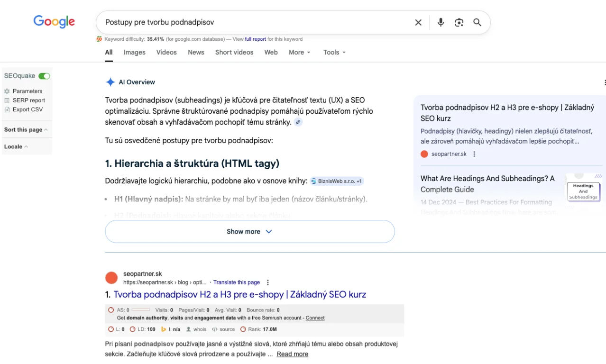The width and height of the screenshot is (606, 364).
Task: Click the Google logo
Action: [x=54, y=22]
